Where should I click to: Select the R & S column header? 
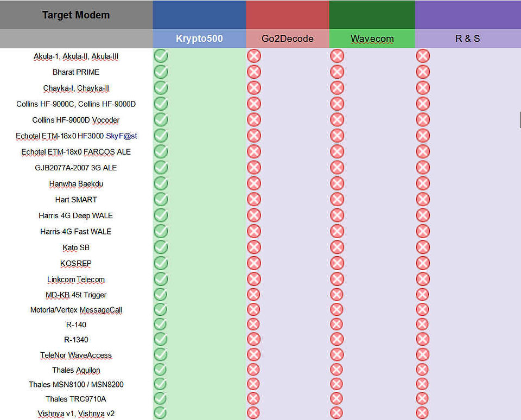point(468,39)
